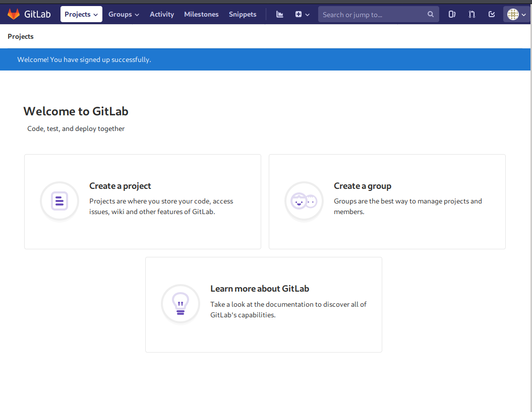Click the Create a project list icon

tap(60, 201)
